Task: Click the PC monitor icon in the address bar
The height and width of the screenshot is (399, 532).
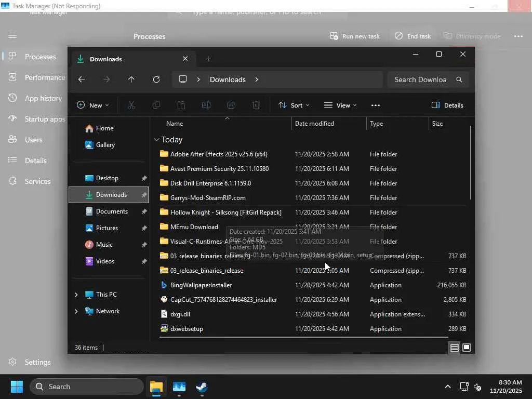Action: click(x=183, y=79)
